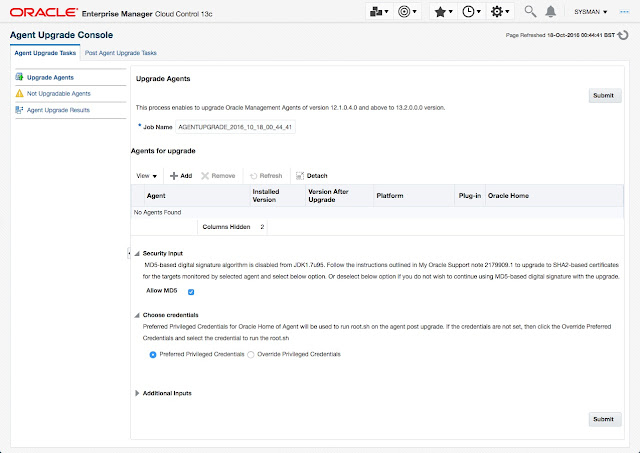Screen dimensions: 640x453
Task: Switch to Post Agent Upgrade Tasks tab
Action: 120,53
